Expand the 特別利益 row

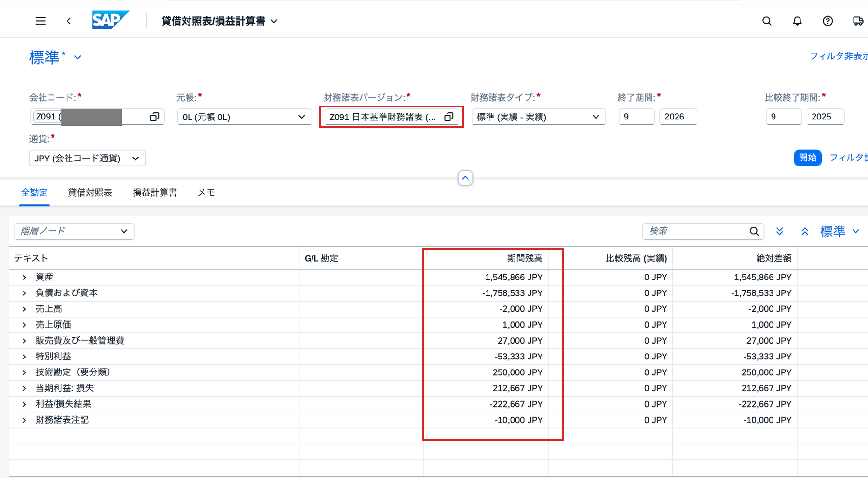coord(24,357)
